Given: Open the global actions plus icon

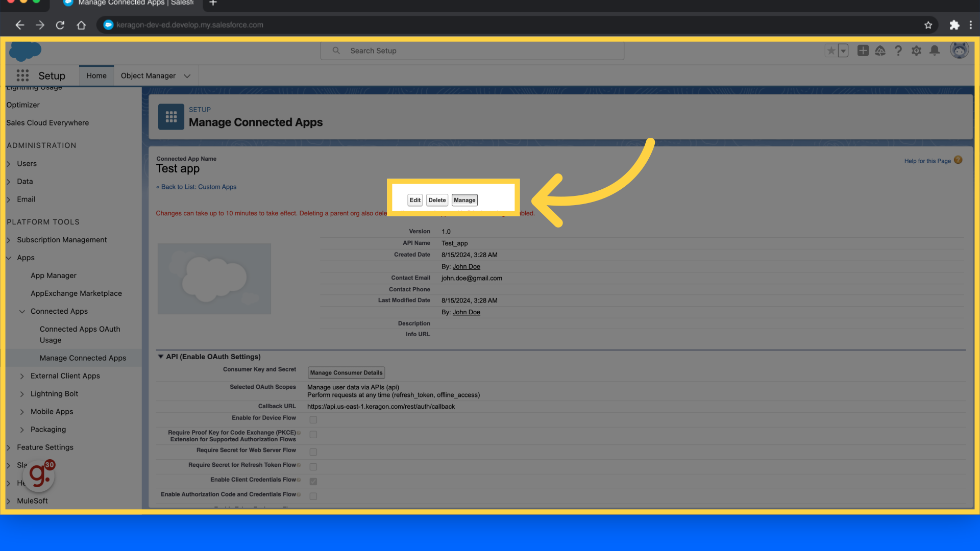Looking at the screenshot, I should 863,51.
